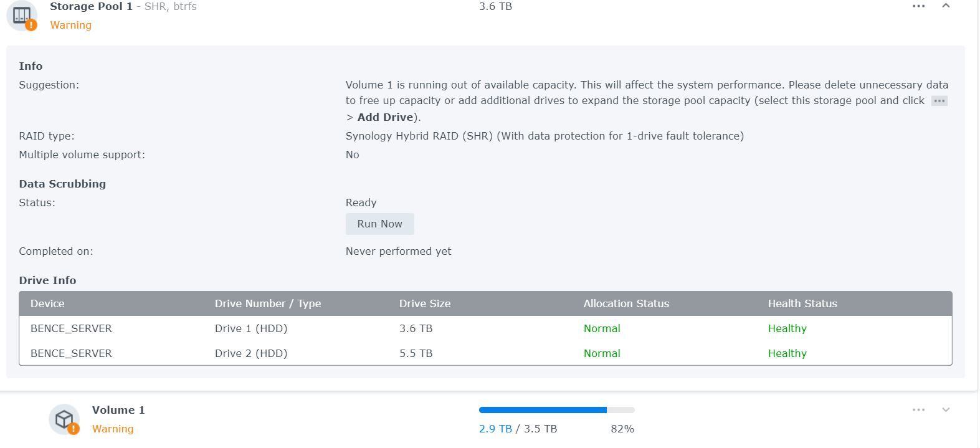
Task: Click the Allocation Status column header
Action: pyautogui.click(x=626, y=303)
